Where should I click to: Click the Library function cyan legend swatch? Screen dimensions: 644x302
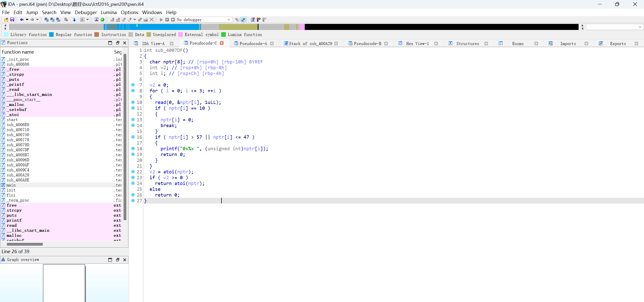(x=6, y=34)
